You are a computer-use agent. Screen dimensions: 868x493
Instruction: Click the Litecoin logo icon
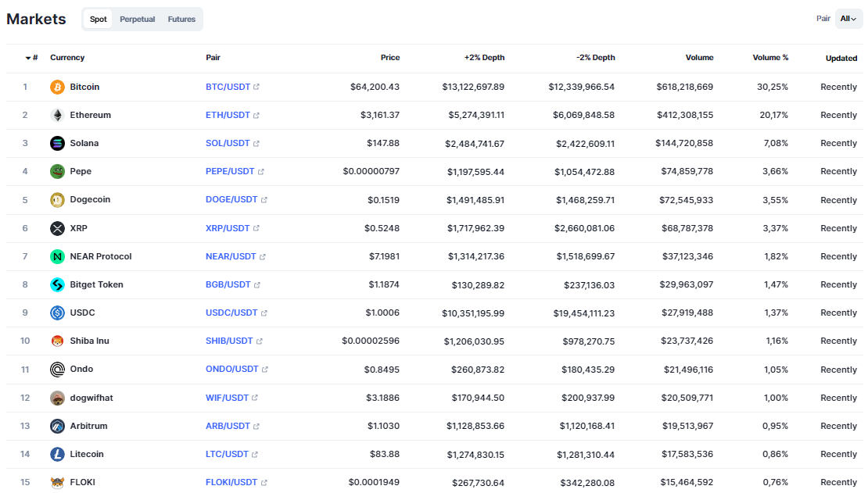click(57, 454)
